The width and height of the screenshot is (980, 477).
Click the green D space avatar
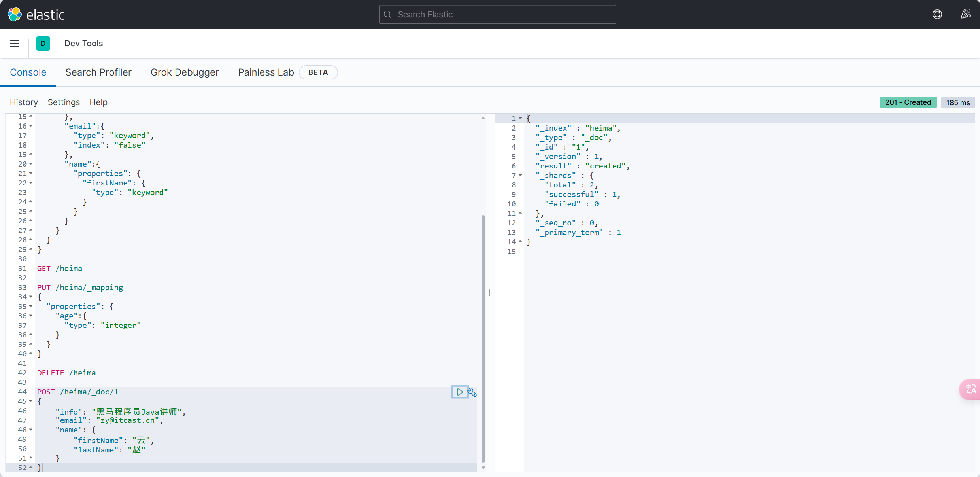tap(43, 44)
